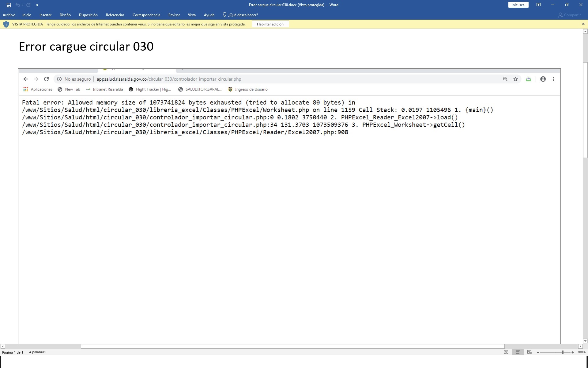Click the browser three-dot menu icon
This screenshot has width=588, height=368.
pos(553,79)
